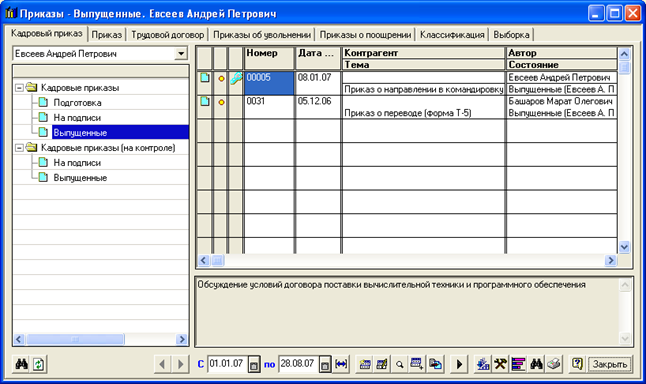Click the magnifier icon in the bottom toolbar
This screenshot has width=646, height=384.
[x=400, y=364]
